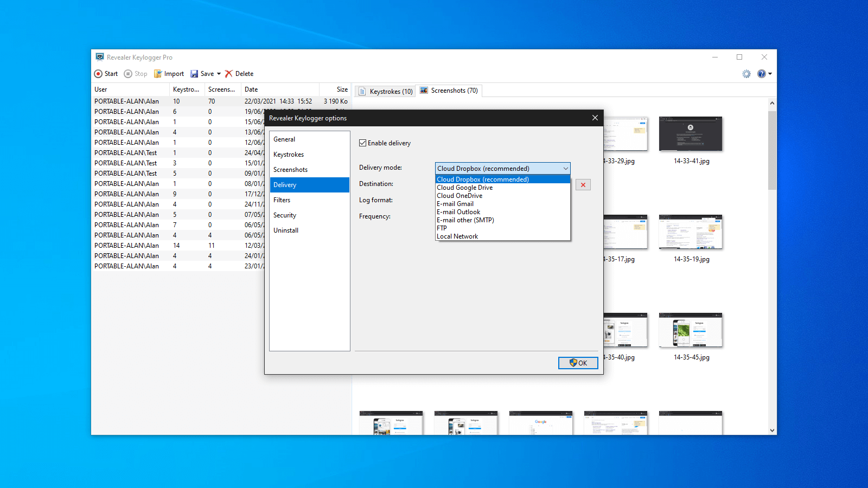The height and width of the screenshot is (488, 868).
Task: Collapse the Delivery mode combo box
Action: point(565,169)
